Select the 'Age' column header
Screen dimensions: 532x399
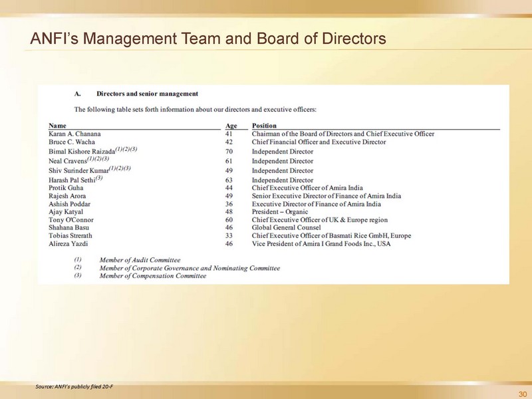[x=231, y=125]
